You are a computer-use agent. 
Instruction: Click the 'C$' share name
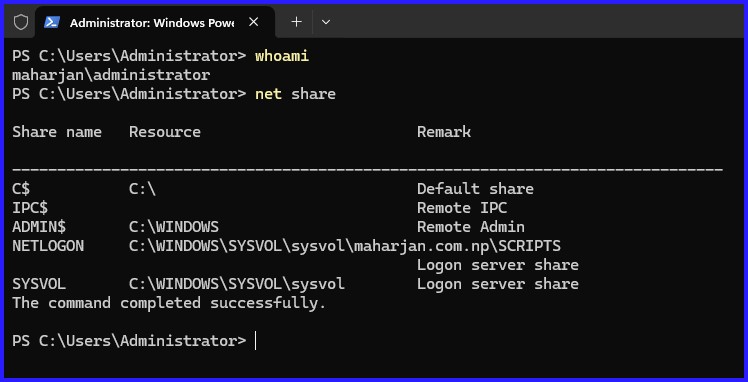click(x=21, y=189)
